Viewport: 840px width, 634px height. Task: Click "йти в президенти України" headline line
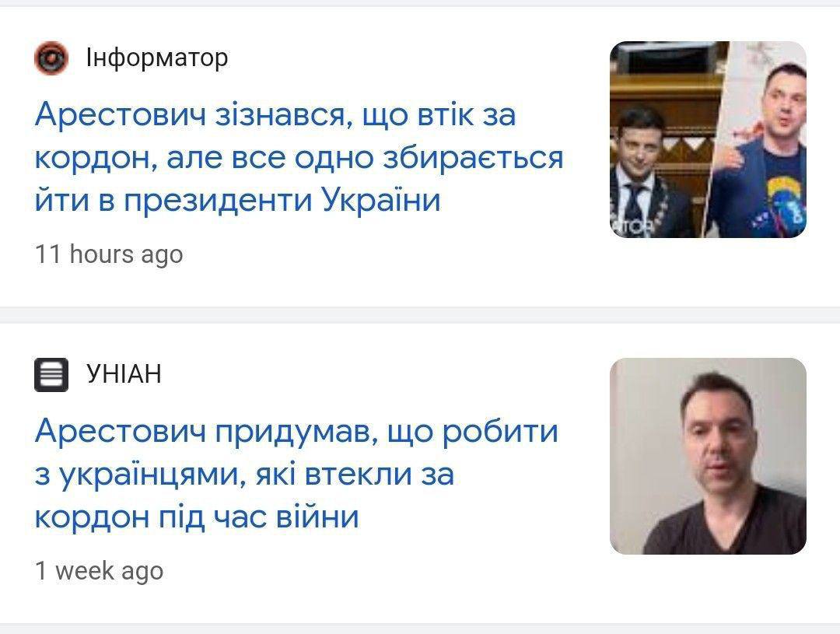[238, 201]
